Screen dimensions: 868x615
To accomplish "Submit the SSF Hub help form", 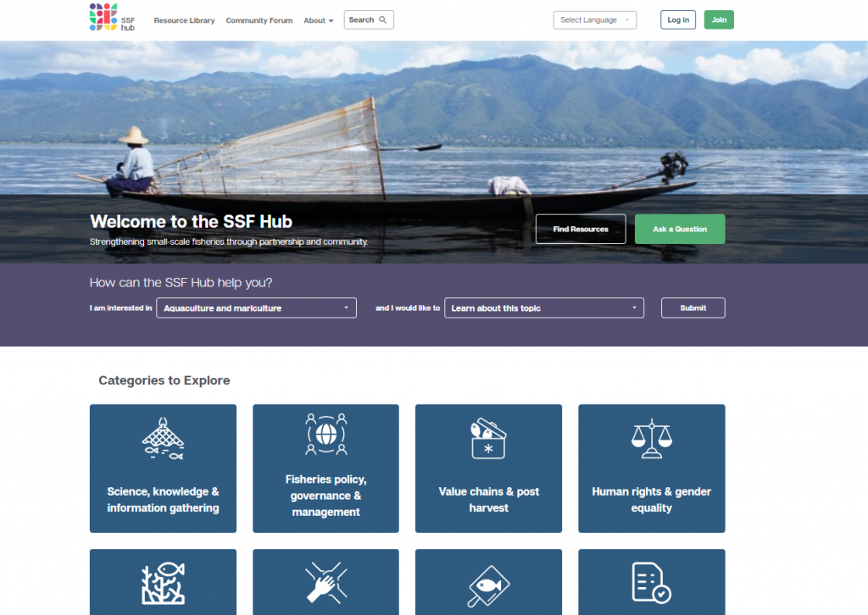I will point(693,308).
